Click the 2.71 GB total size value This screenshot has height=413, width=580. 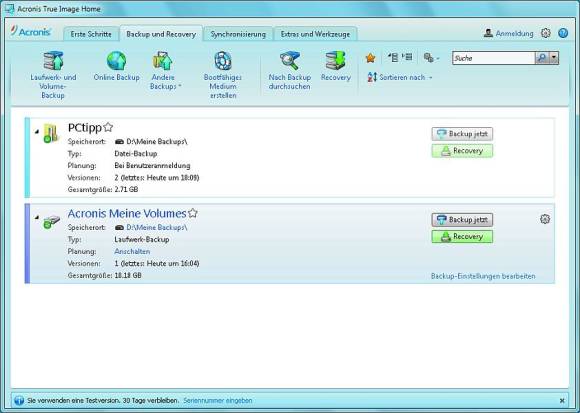[126, 189]
